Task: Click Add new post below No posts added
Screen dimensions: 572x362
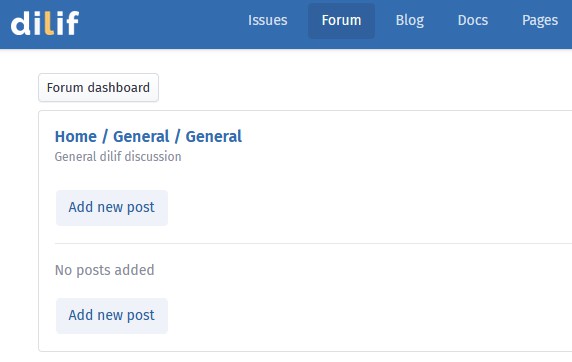Action: [x=112, y=315]
